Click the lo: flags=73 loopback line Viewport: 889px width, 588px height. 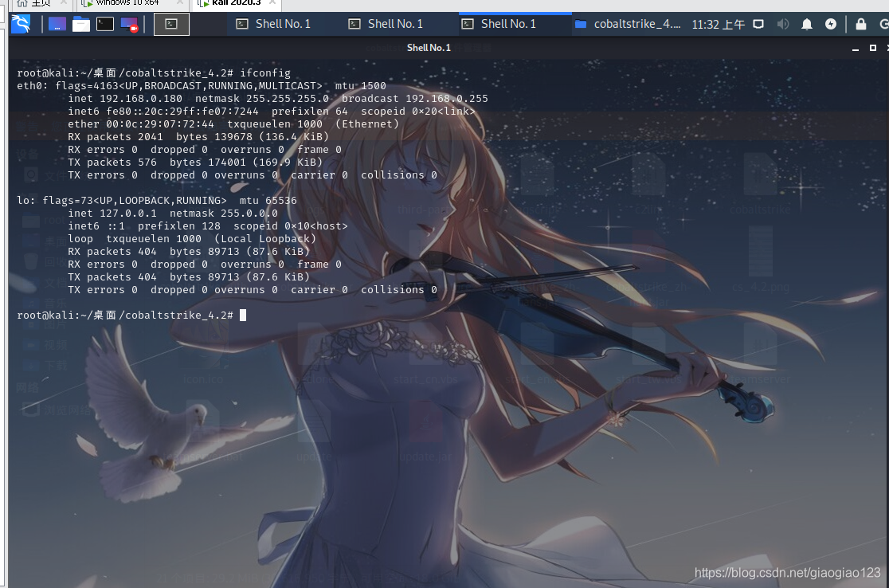click(157, 201)
